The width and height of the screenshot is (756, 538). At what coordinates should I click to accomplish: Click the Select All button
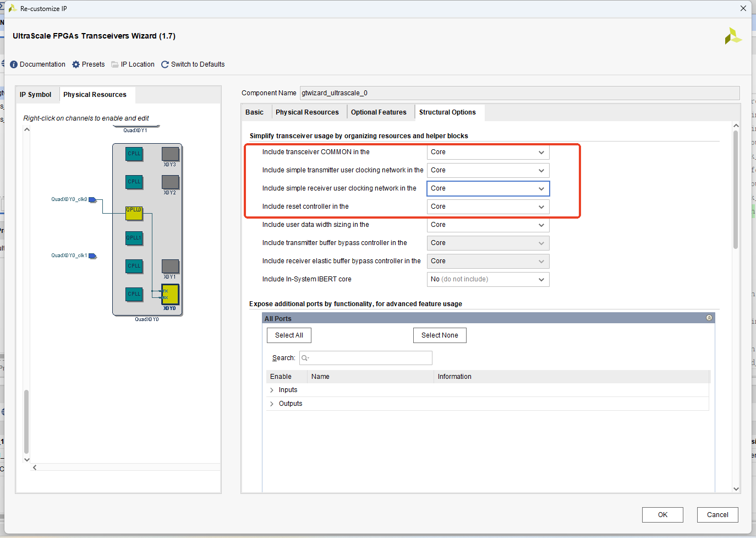289,335
